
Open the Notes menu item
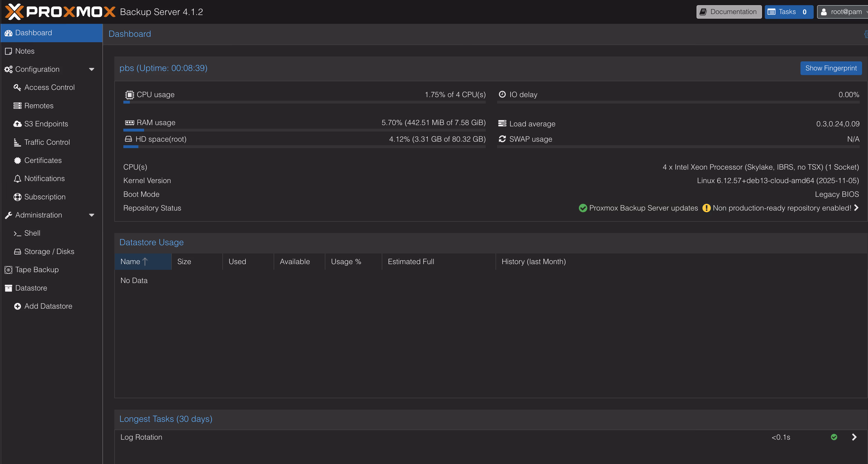(x=25, y=51)
